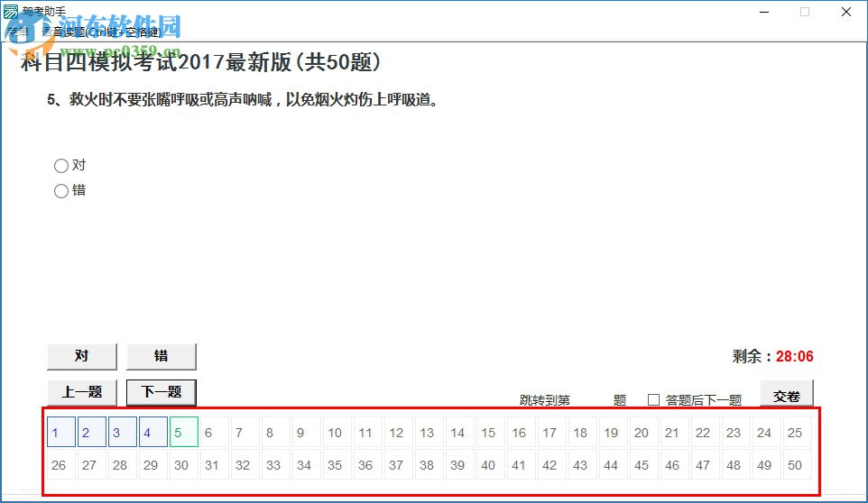Jump to question 24 tile
The width and height of the screenshot is (868, 503).
click(x=767, y=433)
